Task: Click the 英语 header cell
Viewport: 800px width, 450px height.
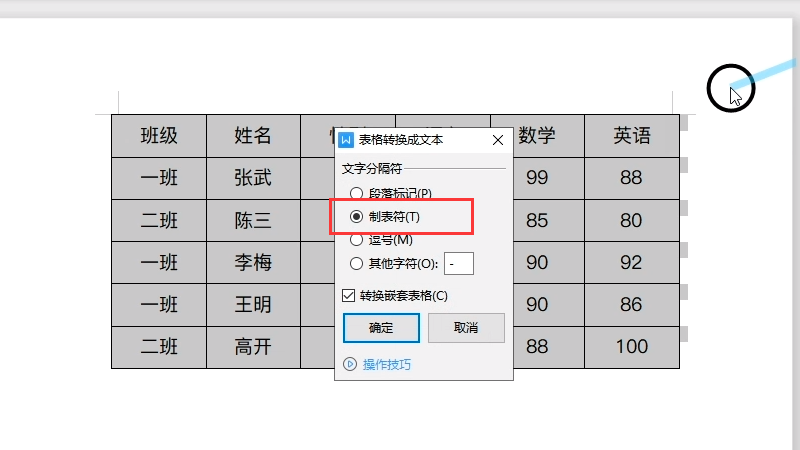Action: click(632, 136)
